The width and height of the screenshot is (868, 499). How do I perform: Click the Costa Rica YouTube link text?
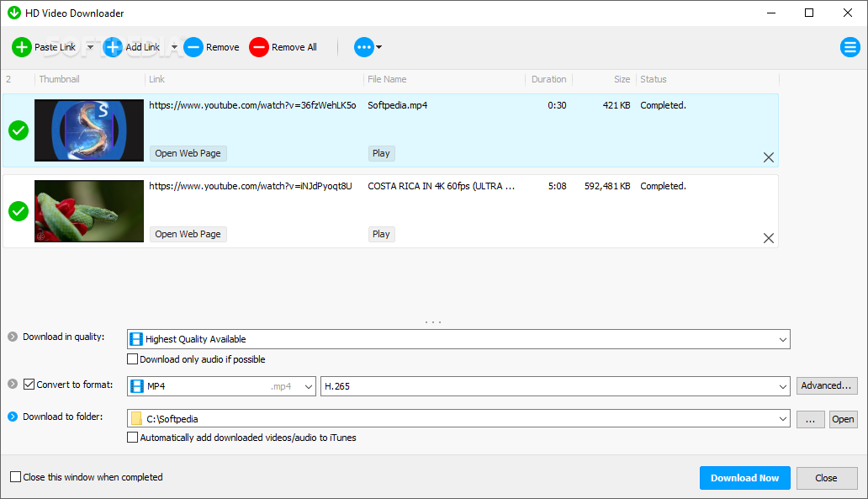pos(250,186)
